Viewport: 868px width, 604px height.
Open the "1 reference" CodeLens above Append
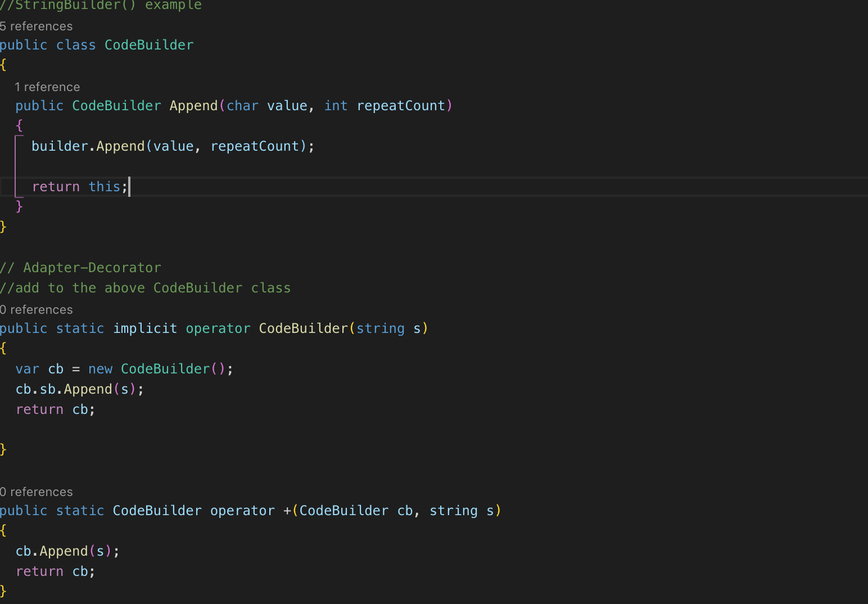click(47, 87)
